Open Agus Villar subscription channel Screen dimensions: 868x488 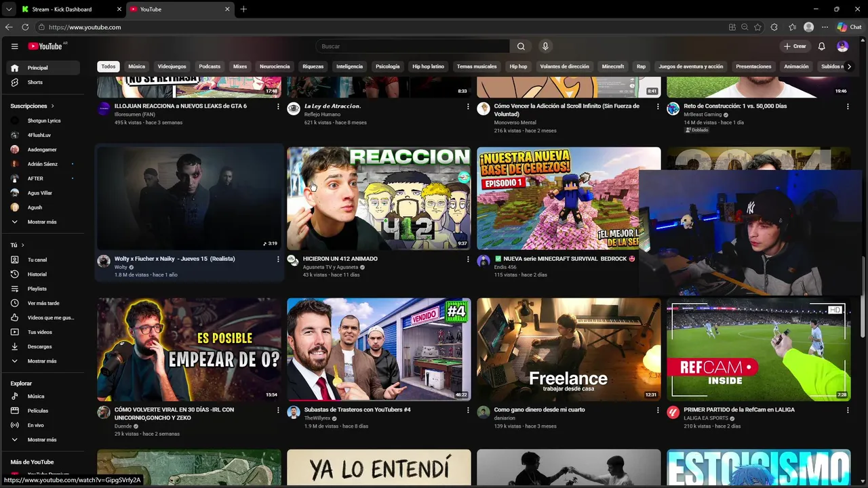(x=43, y=193)
